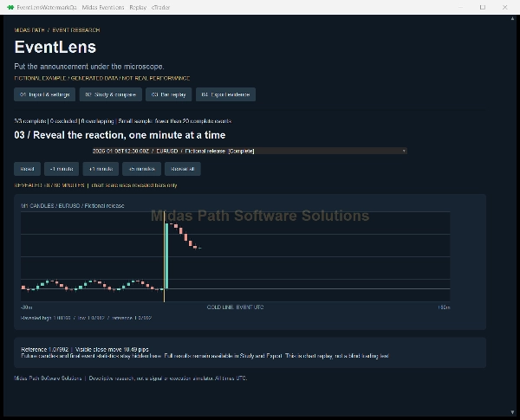The width and height of the screenshot is (520, 420).
Task: Step back with the -1 minute button
Action: (62, 169)
